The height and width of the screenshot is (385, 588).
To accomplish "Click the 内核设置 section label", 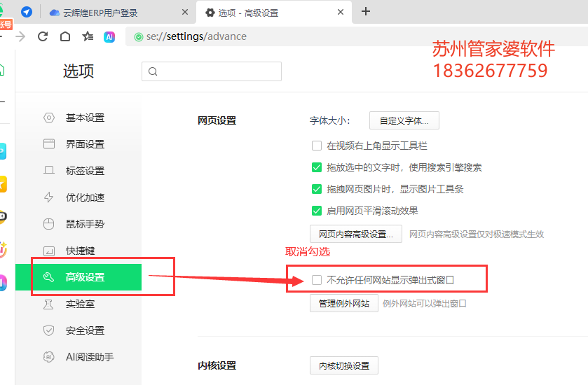I will tap(217, 365).
